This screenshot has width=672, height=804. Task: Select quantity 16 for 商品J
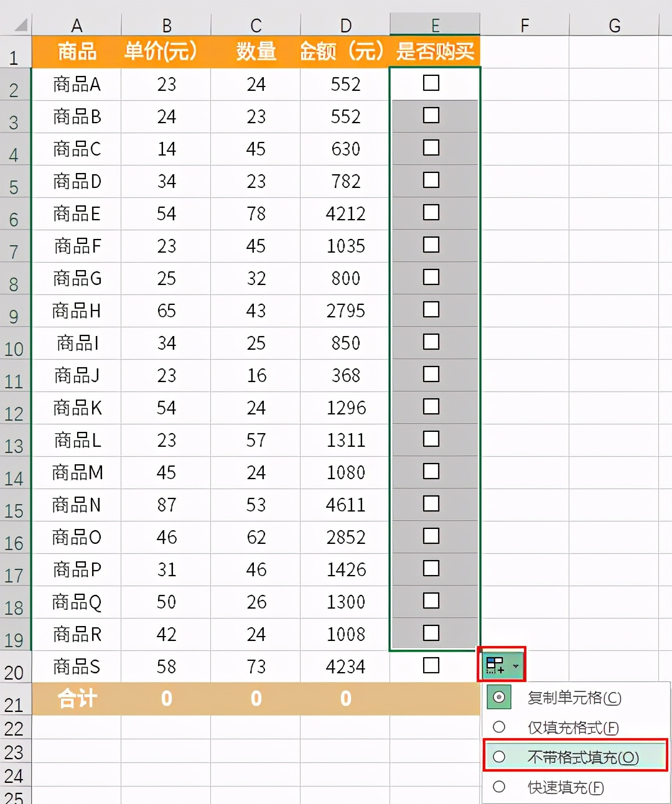point(256,375)
